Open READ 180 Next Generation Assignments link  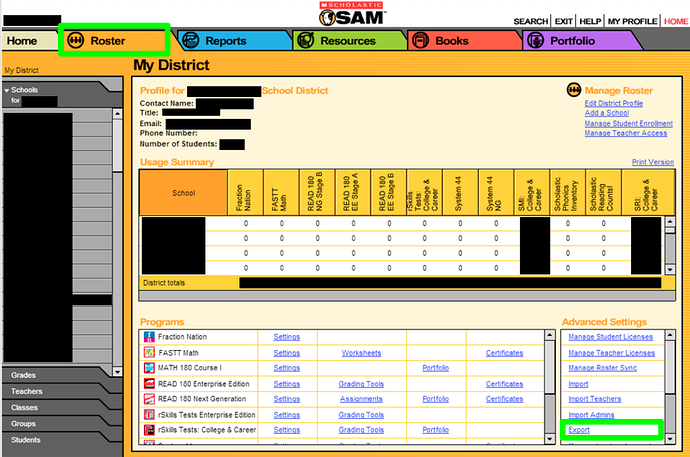[x=361, y=399]
